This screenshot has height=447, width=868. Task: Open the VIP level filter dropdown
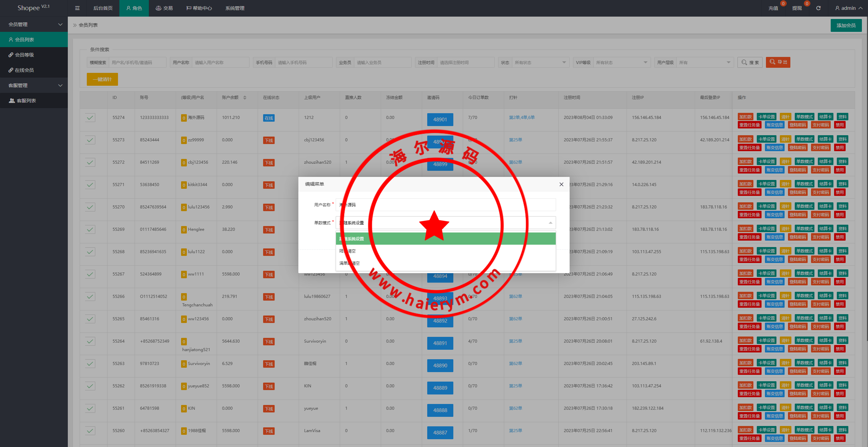point(621,62)
